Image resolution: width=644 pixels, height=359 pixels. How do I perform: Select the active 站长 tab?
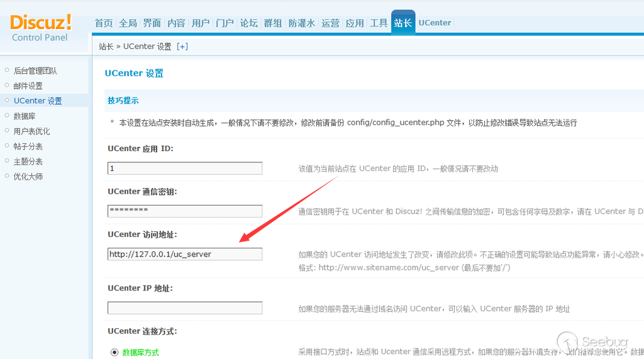coord(403,23)
